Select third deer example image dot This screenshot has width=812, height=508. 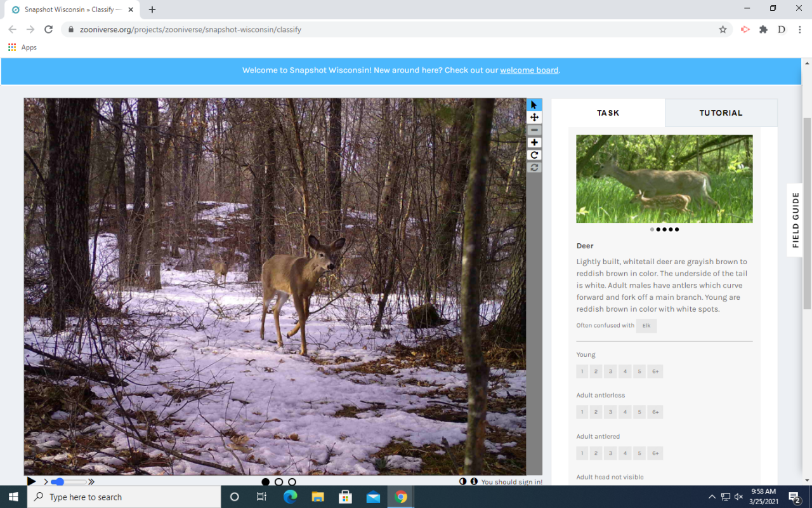pos(664,229)
